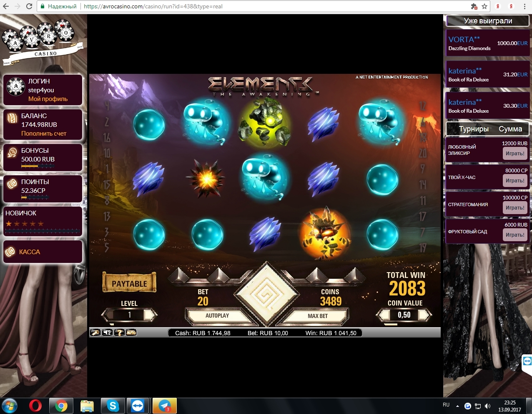Click the orange fire creature symbol on the bottom row
This screenshot has width=532, height=414.
click(x=325, y=234)
